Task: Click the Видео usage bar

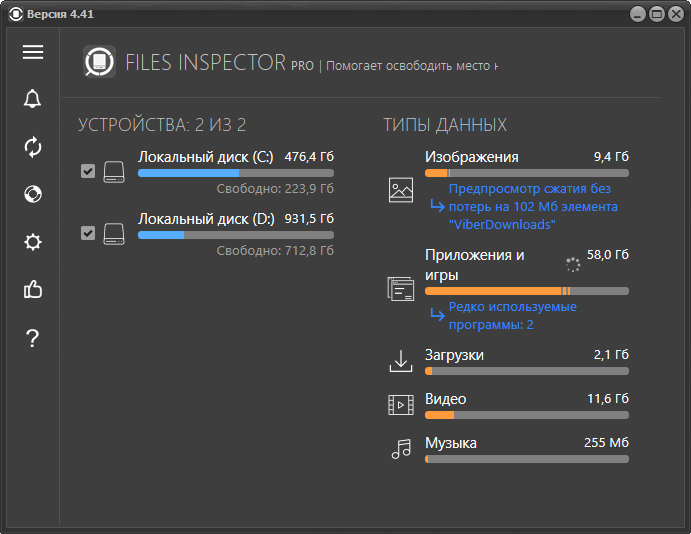Action: coord(527,415)
